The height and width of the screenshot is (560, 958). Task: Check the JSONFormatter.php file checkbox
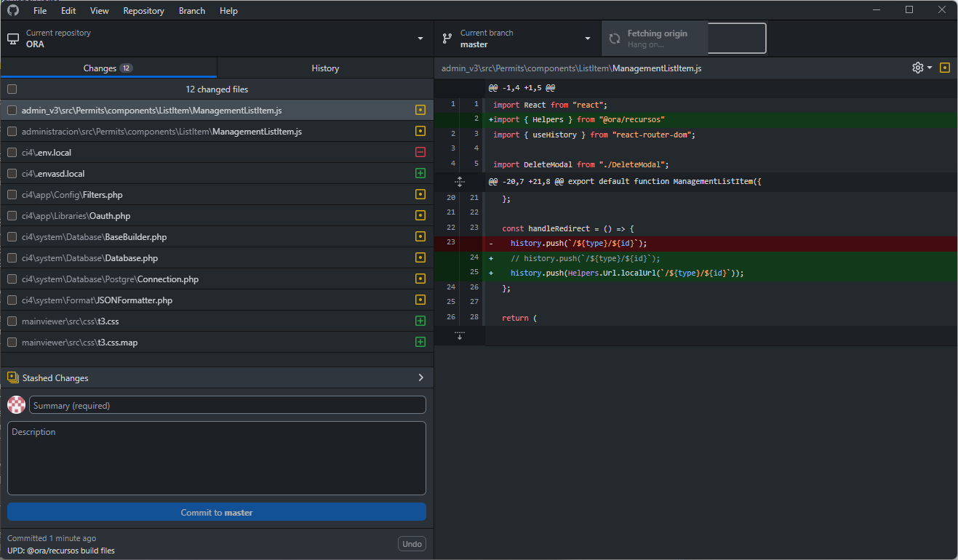[12, 300]
